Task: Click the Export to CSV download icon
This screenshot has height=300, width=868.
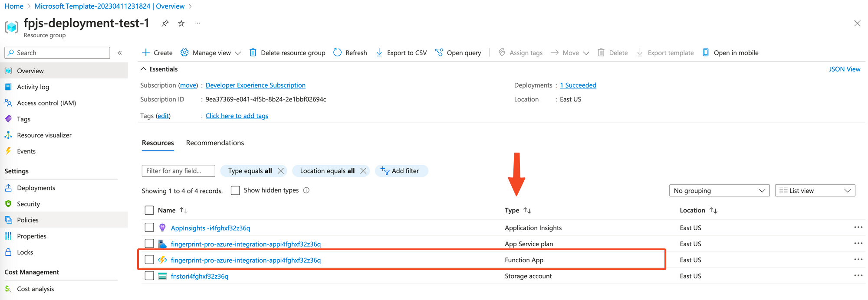Action: pyautogui.click(x=379, y=52)
